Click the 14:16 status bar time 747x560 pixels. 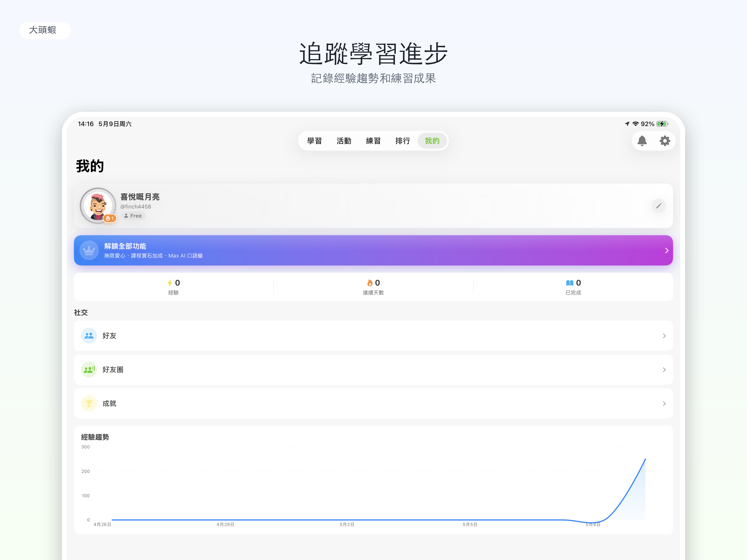tap(86, 124)
